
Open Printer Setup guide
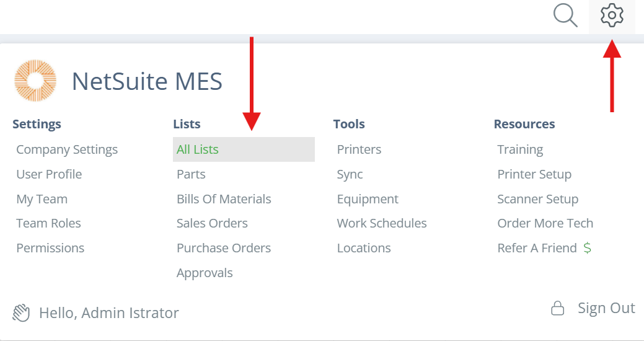point(534,174)
